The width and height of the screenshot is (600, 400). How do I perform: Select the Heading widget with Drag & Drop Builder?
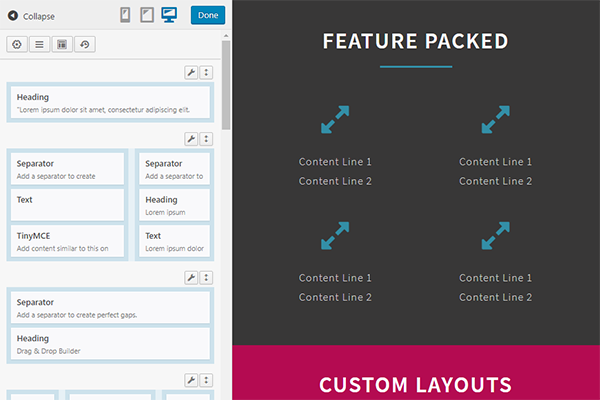110,344
